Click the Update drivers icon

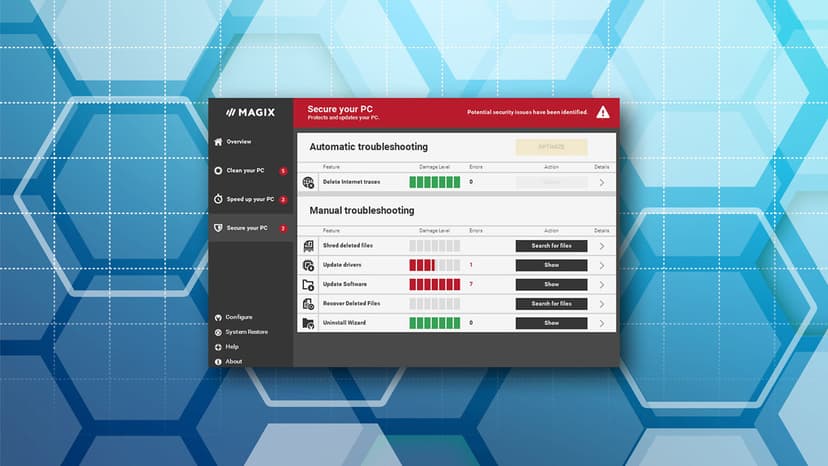[x=308, y=265]
